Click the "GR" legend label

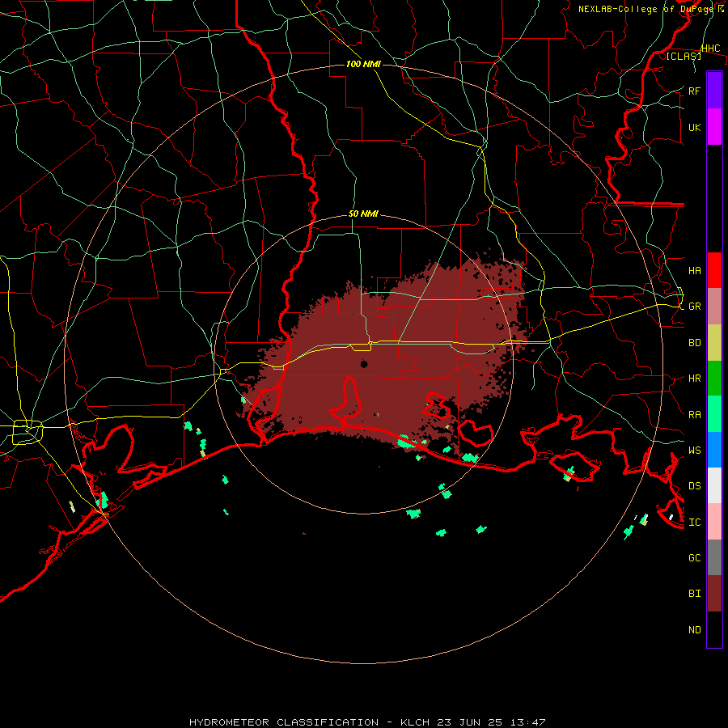point(694,307)
